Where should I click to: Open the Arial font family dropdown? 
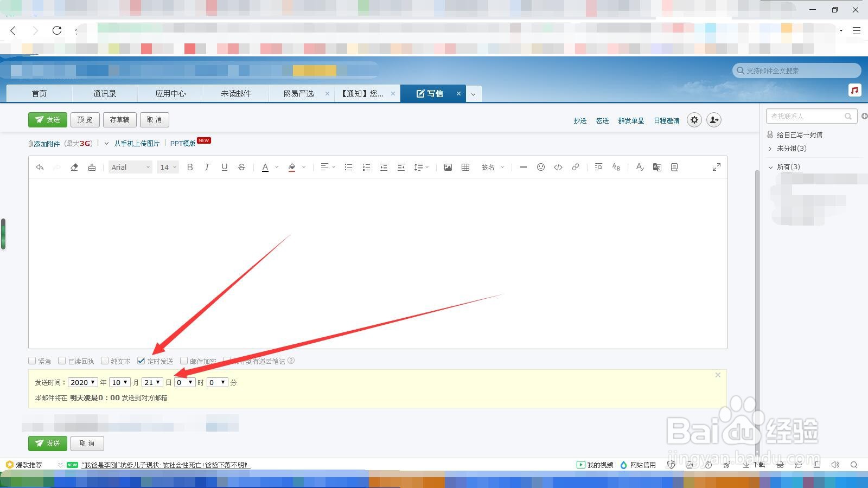130,168
